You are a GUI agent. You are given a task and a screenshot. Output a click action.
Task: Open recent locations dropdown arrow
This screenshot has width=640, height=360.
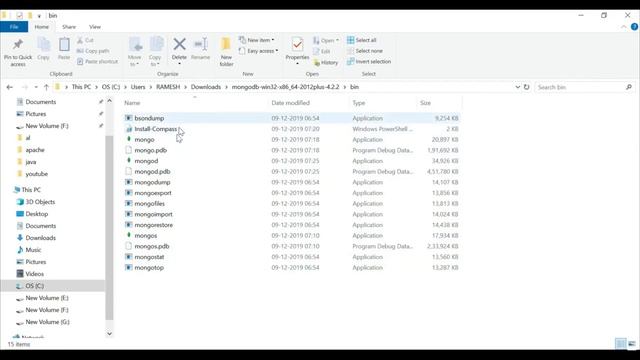pyautogui.click(x=36, y=87)
